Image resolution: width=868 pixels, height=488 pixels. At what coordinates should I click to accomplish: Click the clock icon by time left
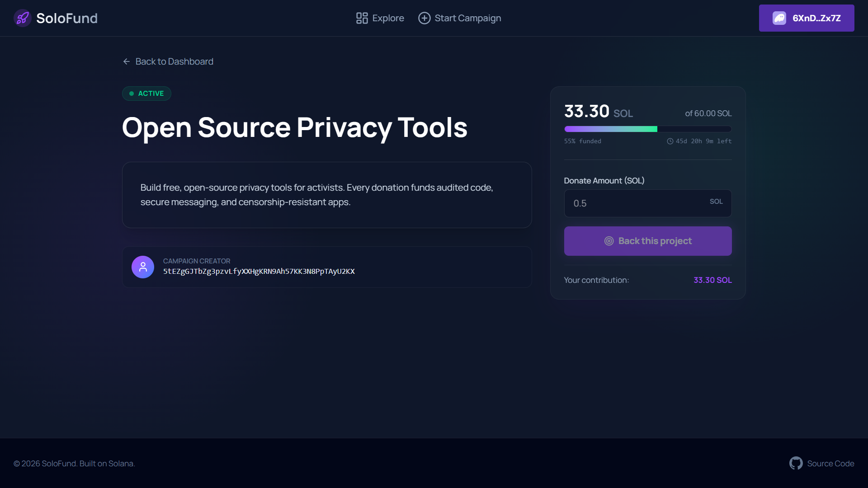tap(670, 141)
